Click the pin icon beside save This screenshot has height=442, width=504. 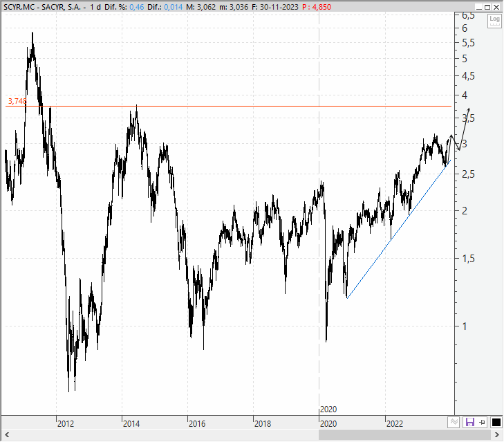[x=482, y=422]
